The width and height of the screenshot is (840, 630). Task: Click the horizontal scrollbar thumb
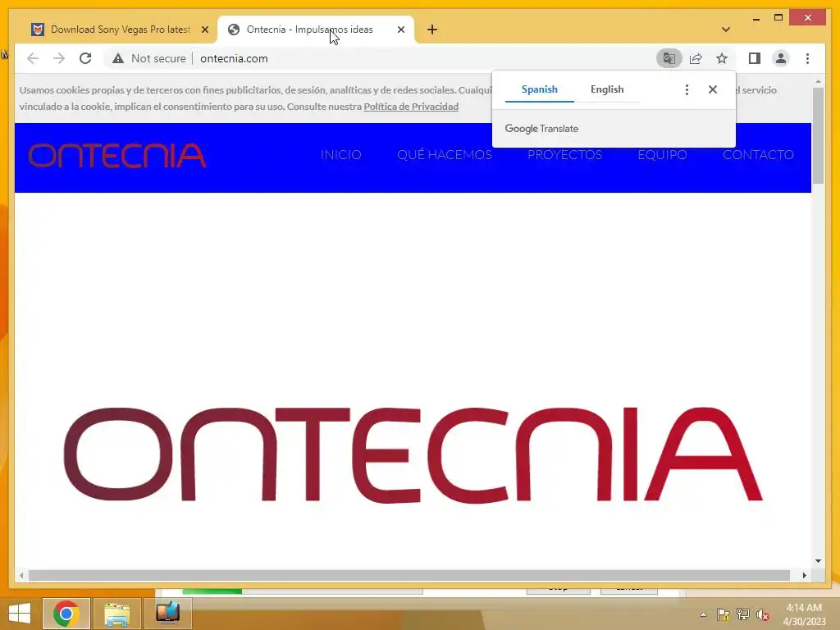coord(409,575)
